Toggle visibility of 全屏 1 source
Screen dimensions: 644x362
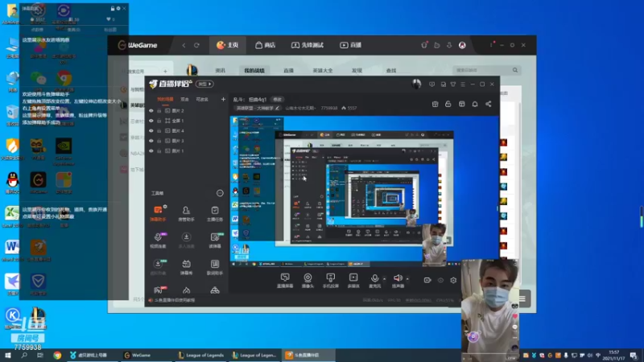tap(151, 121)
